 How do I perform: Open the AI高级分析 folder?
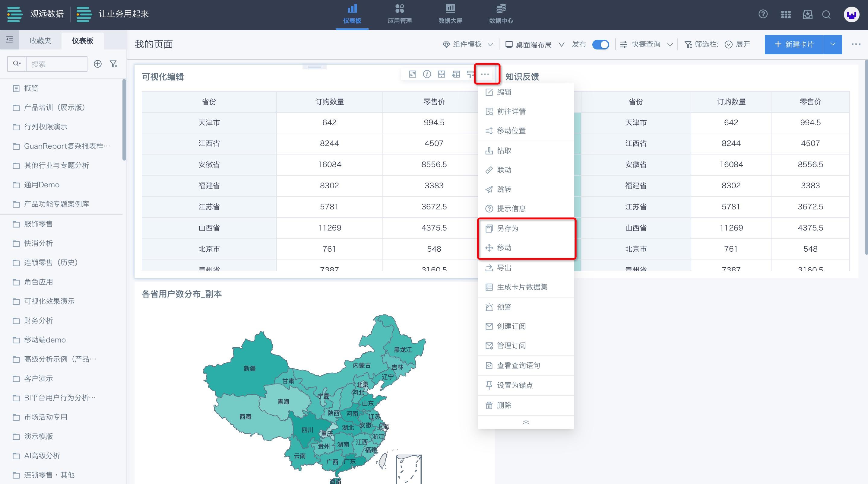(x=61, y=456)
